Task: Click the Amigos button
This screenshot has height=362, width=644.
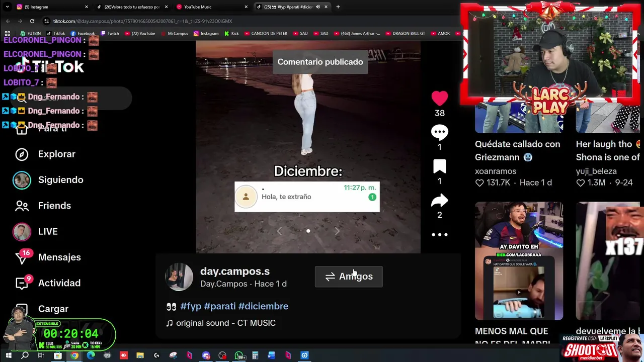Action: pyautogui.click(x=349, y=277)
